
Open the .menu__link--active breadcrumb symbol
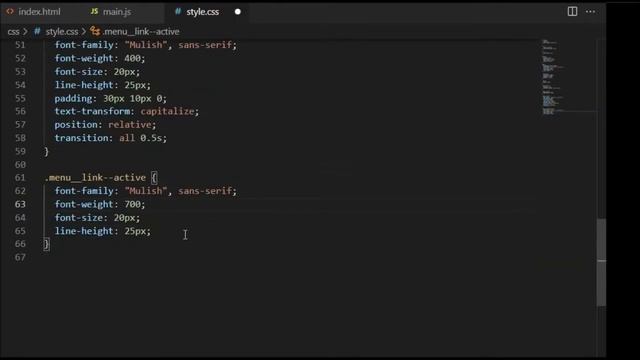141,31
